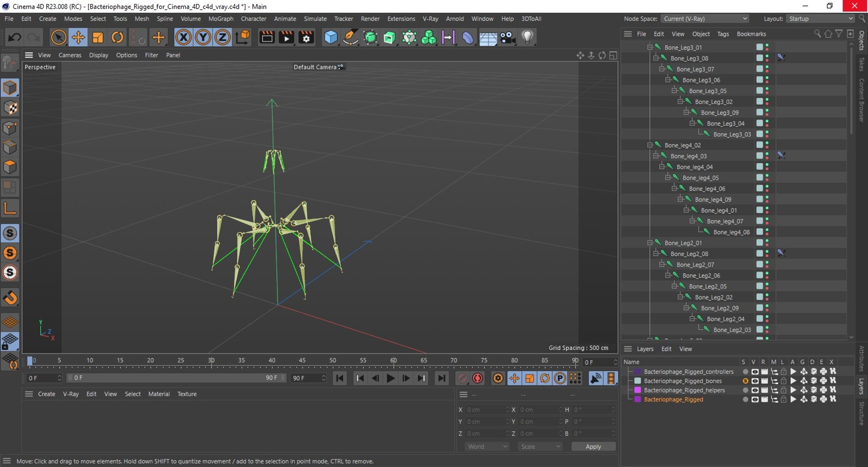This screenshot has height=467, width=868.
Task: Toggle Autokeying record button
Action: 477,378
